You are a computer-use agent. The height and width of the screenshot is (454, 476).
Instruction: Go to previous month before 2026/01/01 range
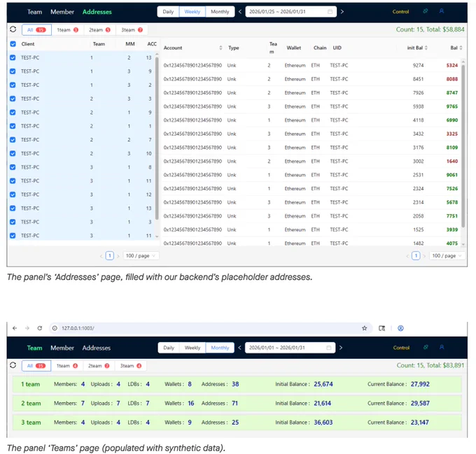coord(239,348)
